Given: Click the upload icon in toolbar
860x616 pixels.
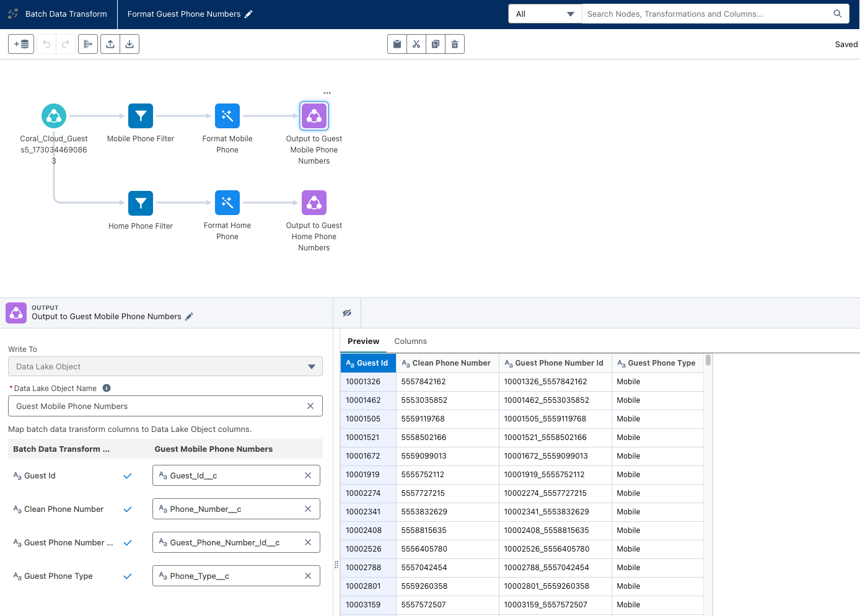Looking at the screenshot, I should [x=110, y=44].
